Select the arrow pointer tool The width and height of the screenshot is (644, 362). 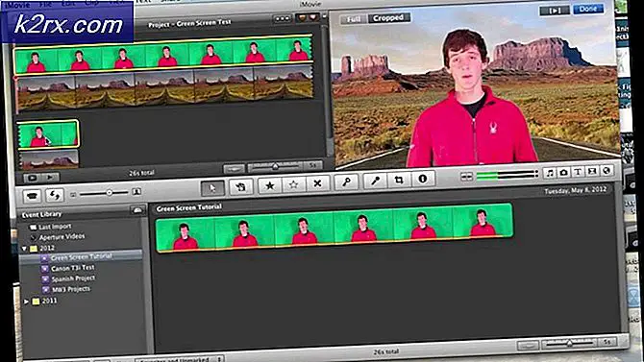tap(212, 187)
